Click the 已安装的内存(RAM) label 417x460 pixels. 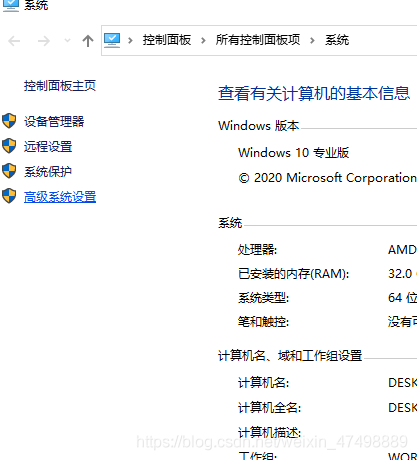point(294,274)
